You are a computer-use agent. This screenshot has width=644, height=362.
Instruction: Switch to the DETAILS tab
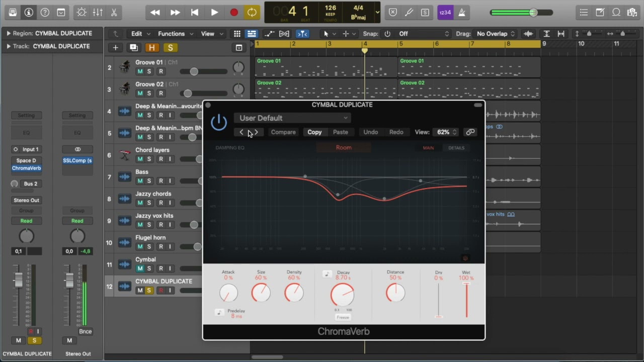click(456, 148)
